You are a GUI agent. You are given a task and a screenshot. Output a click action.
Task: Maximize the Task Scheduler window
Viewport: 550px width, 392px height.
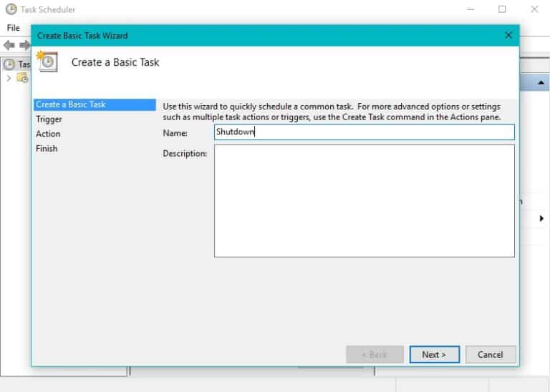[x=502, y=9]
